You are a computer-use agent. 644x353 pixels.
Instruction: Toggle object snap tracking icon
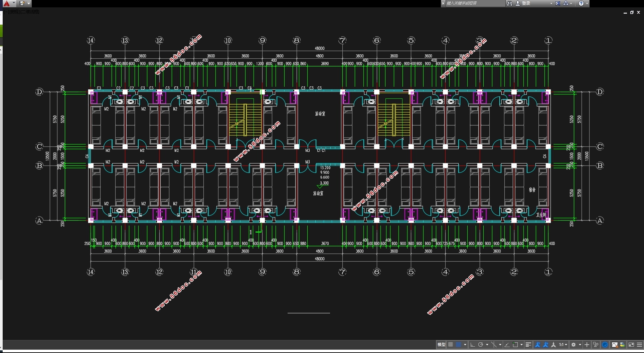[x=507, y=345]
